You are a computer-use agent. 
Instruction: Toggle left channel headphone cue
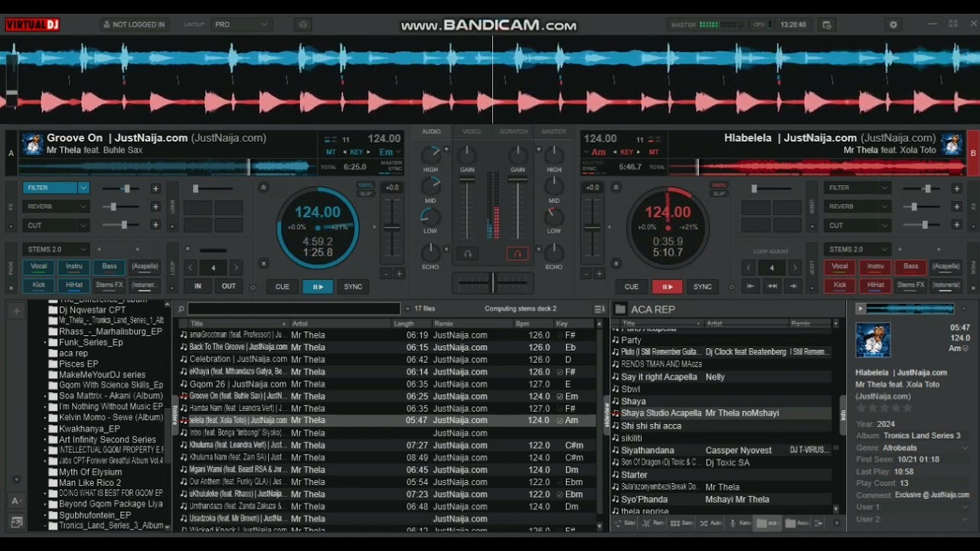(x=467, y=253)
